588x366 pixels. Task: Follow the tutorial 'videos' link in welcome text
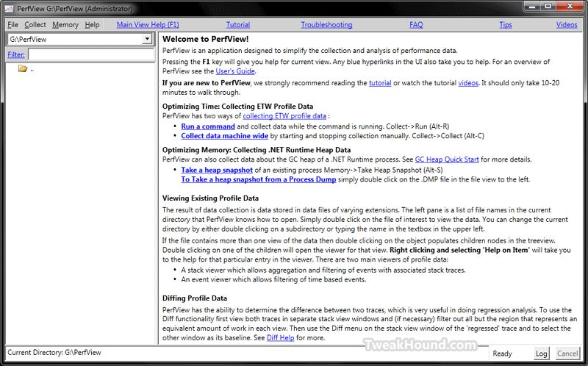(x=468, y=83)
